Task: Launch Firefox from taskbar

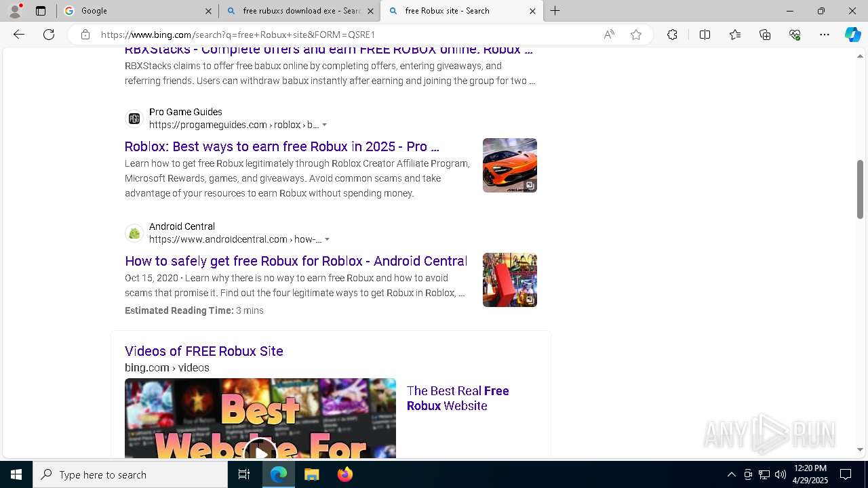Action: [345, 474]
